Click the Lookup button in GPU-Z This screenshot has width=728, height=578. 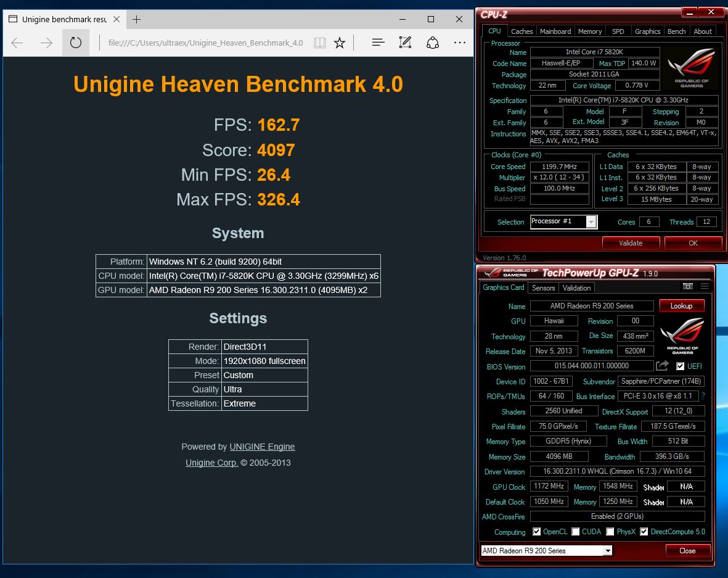point(681,306)
